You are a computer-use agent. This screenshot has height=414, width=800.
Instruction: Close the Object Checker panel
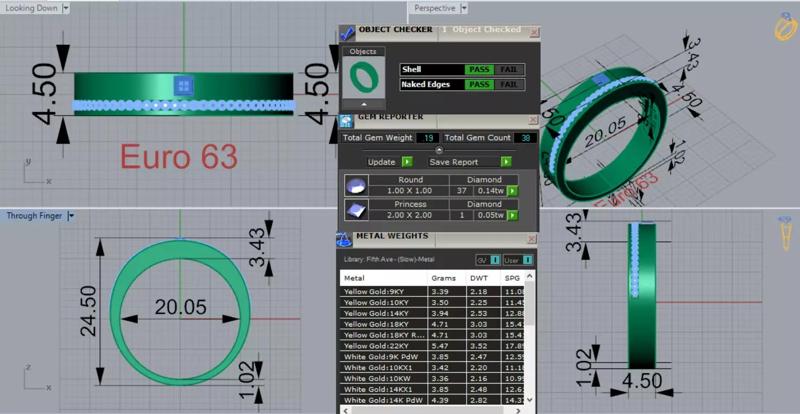click(x=534, y=32)
